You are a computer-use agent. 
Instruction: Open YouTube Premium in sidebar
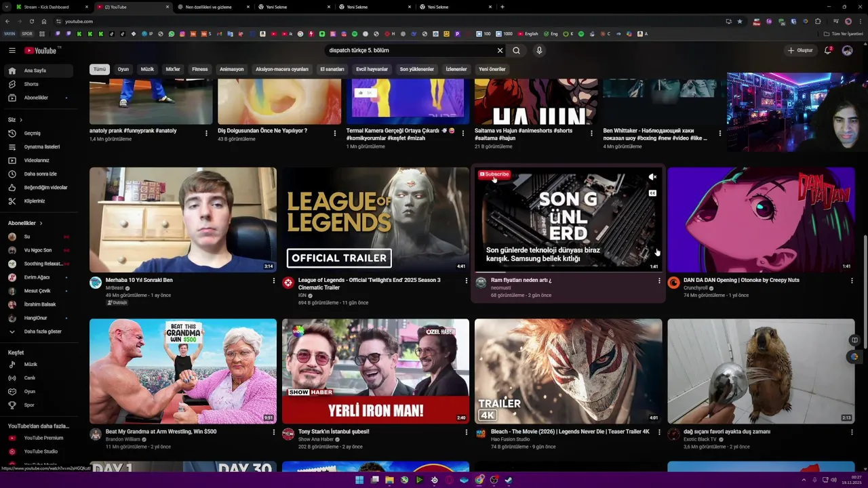point(39,438)
